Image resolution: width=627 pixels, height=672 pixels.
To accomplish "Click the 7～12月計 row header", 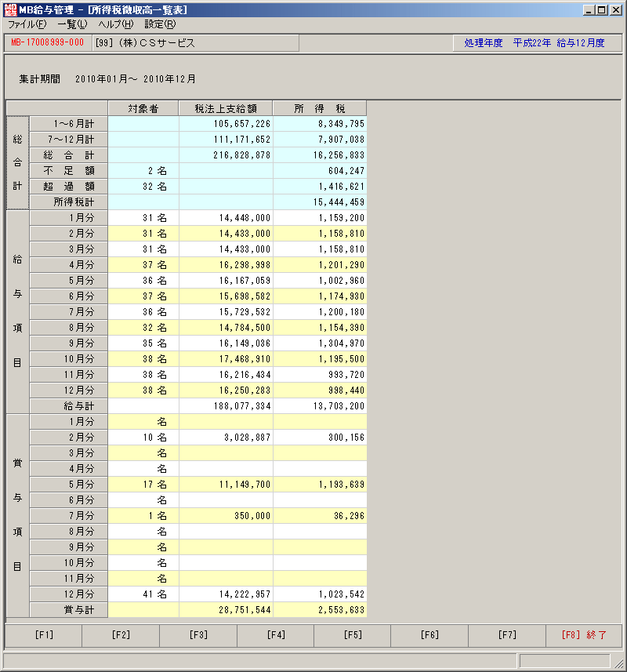I will 68,140.
